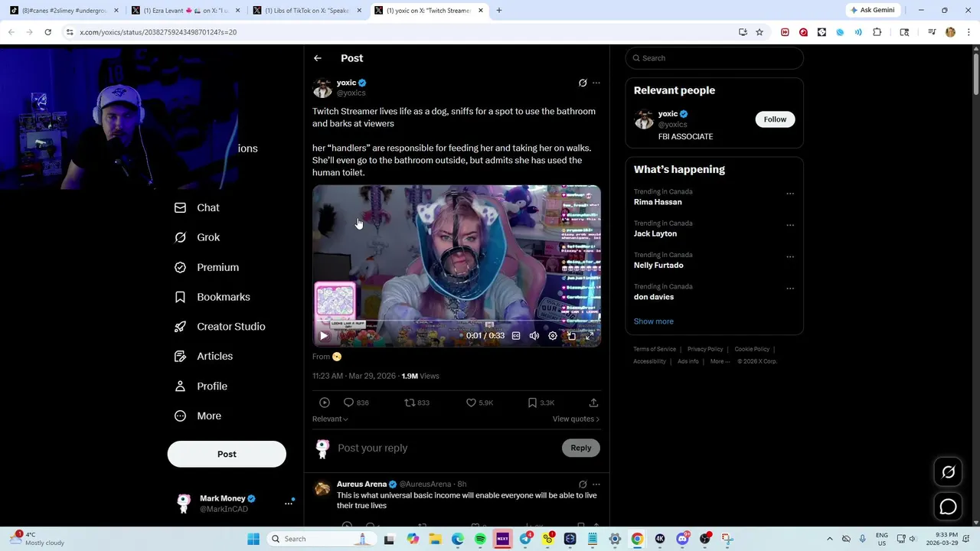Open the Terms of Service footer link
Screen dimensions: 980x551
click(x=655, y=349)
